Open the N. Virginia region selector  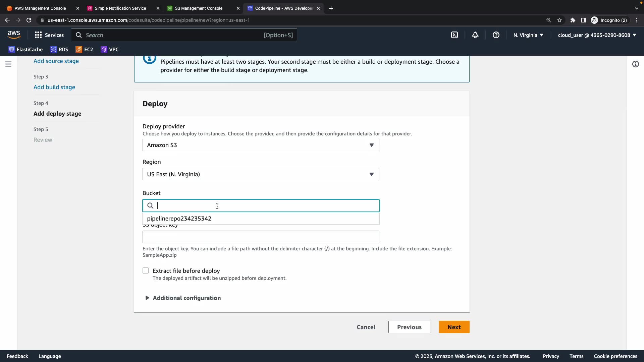[528, 35]
